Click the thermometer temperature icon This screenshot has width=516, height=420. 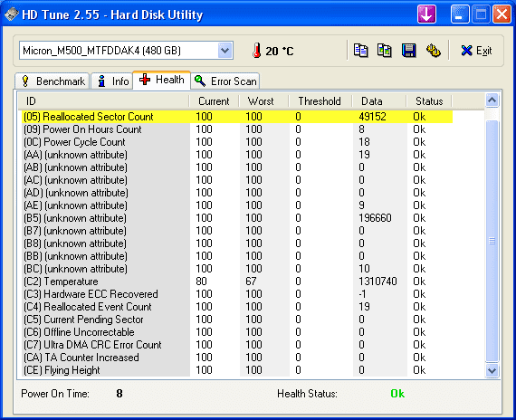pos(257,51)
